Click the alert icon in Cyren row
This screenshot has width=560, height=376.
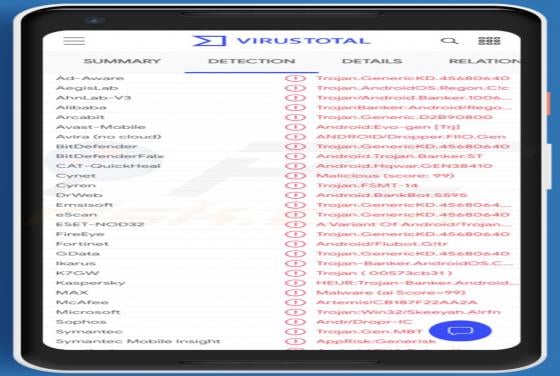(x=295, y=185)
